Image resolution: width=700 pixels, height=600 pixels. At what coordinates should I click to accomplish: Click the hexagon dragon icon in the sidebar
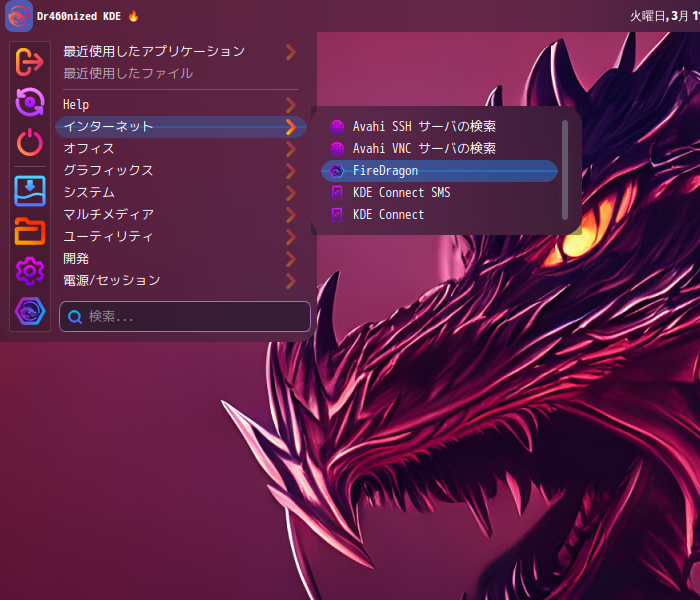(x=29, y=311)
